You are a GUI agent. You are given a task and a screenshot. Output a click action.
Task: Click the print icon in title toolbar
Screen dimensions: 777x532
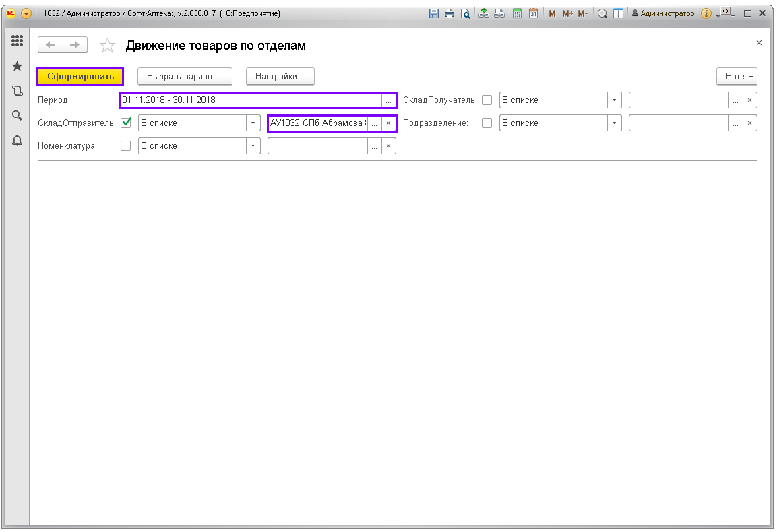(449, 13)
